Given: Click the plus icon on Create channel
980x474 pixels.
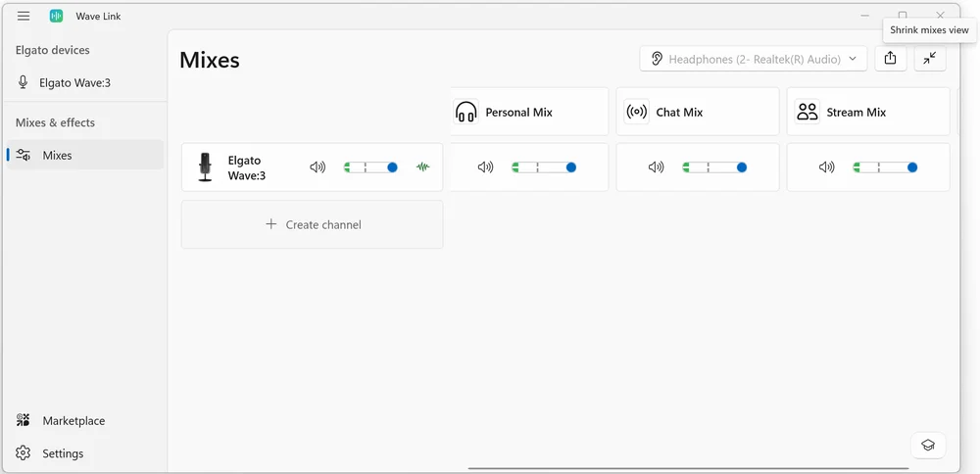Looking at the screenshot, I should pos(270,224).
